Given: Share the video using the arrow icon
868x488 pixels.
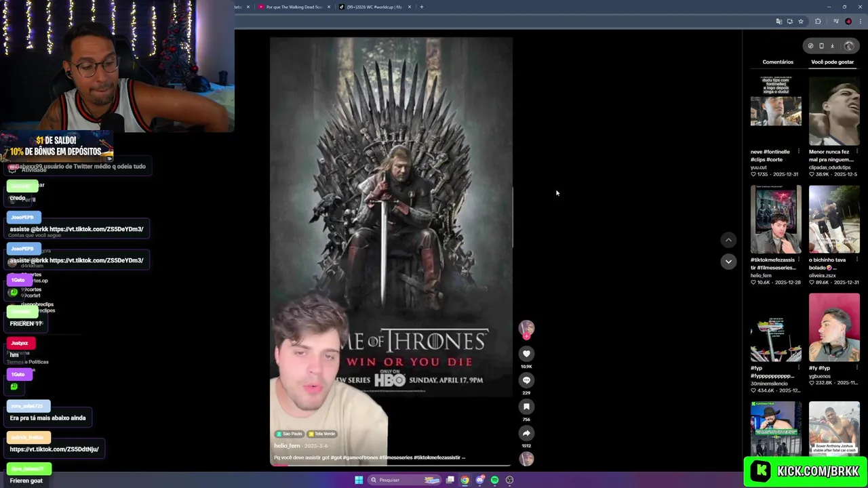Looking at the screenshot, I should [x=526, y=433].
